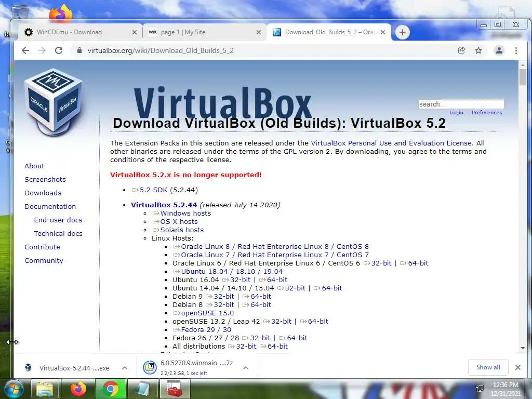Image resolution: width=532 pixels, height=399 pixels.
Task: Close the Download_Old_Builds_5_2 tab
Action: 383,32
